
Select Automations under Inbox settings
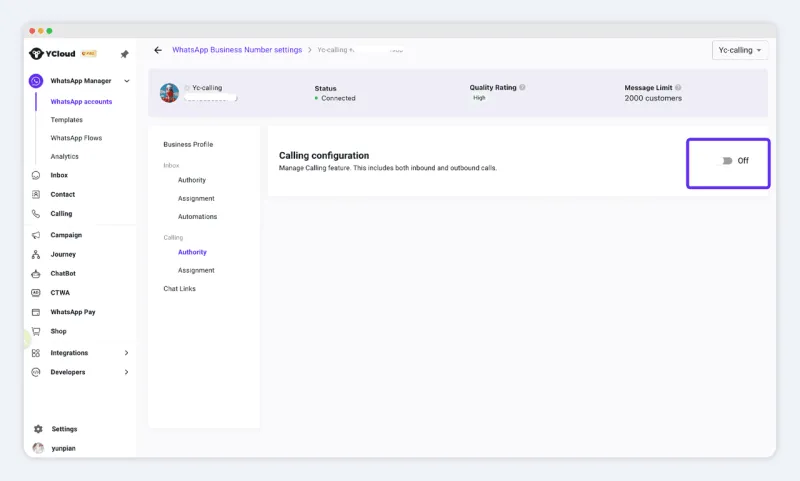click(197, 217)
